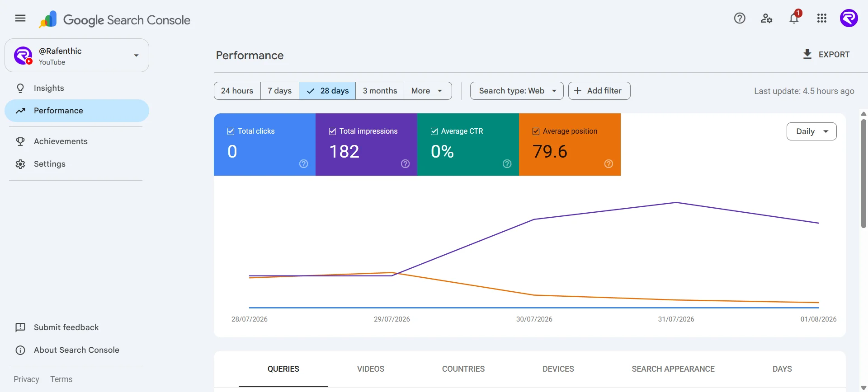Open the Daily granularity dropdown
868x392 pixels.
(x=811, y=131)
